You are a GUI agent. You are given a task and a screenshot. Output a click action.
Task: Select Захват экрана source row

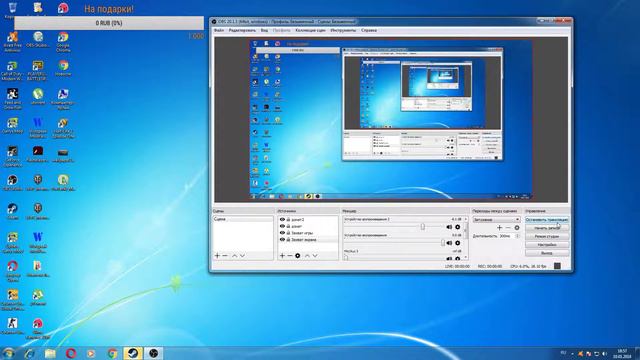click(308, 240)
